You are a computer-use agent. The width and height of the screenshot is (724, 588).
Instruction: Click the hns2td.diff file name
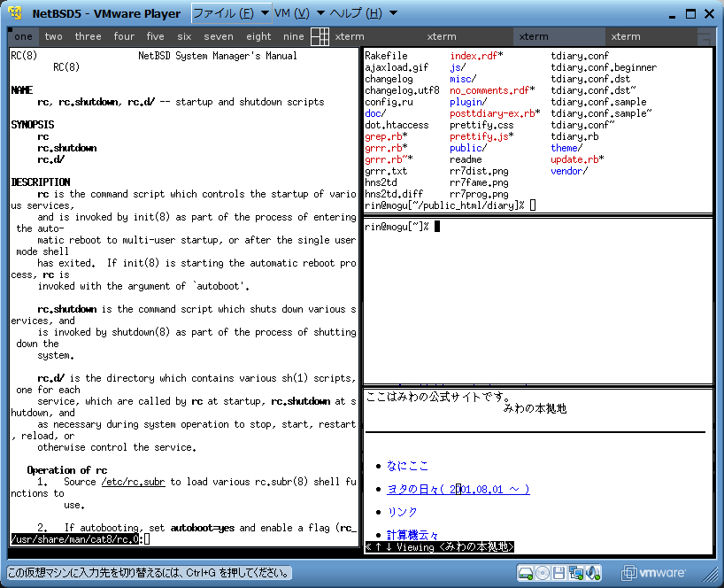click(x=394, y=194)
